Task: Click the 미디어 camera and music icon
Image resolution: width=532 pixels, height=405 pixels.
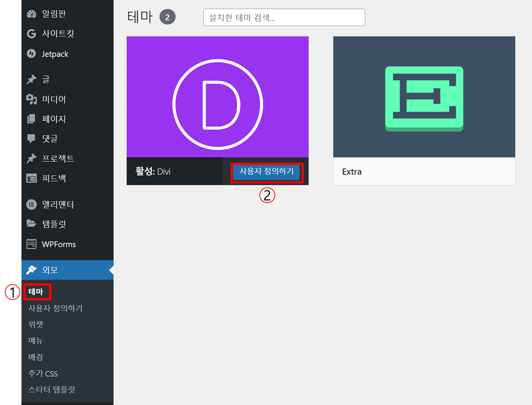Action: click(31, 99)
